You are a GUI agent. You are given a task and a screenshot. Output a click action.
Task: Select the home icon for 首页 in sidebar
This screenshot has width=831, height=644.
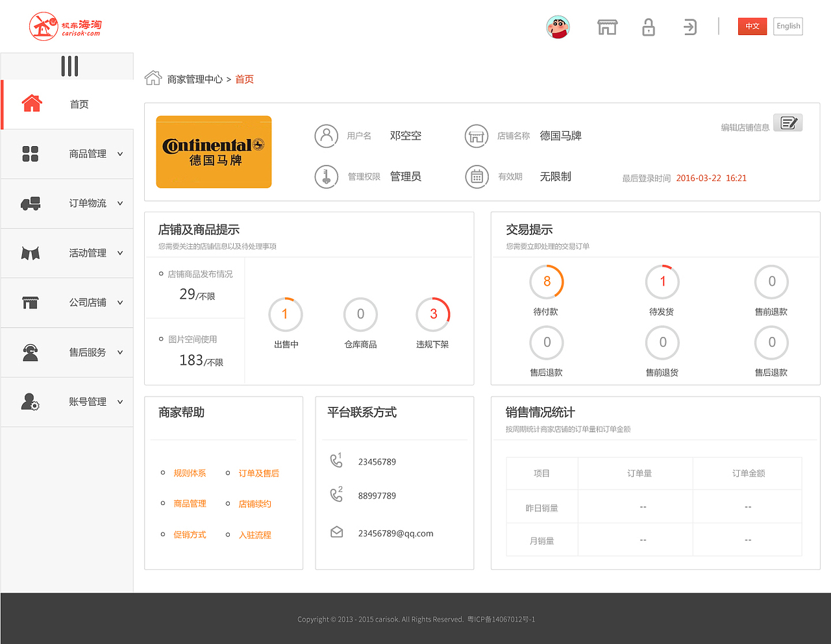coord(32,103)
